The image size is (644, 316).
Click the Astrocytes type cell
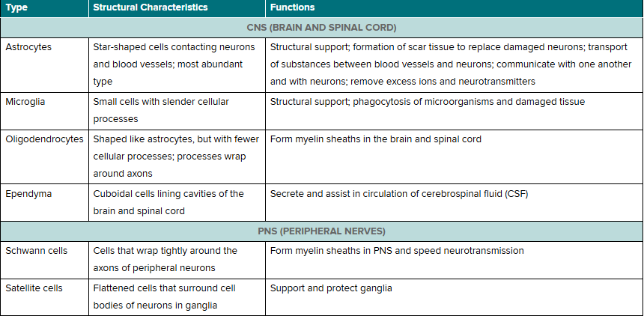point(44,65)
